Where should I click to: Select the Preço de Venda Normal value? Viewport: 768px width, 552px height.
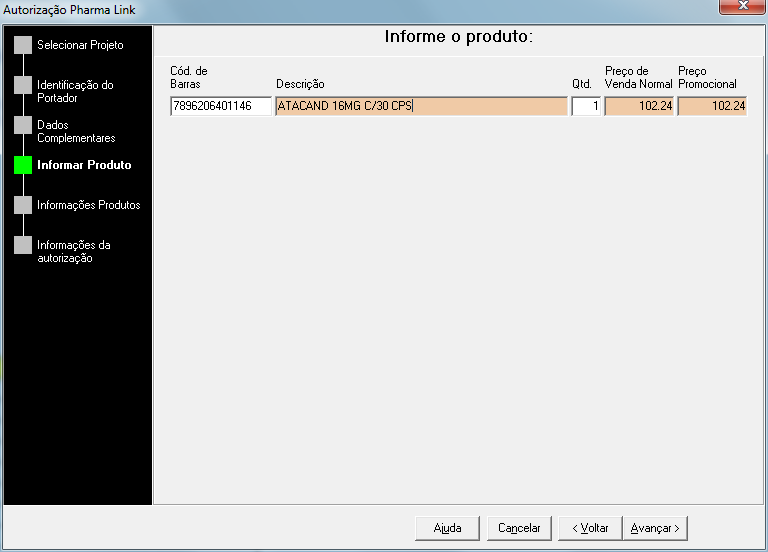639,106
